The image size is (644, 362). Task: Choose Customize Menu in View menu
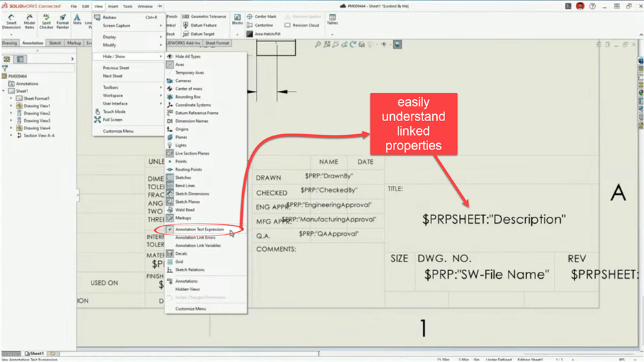(118, 131)
